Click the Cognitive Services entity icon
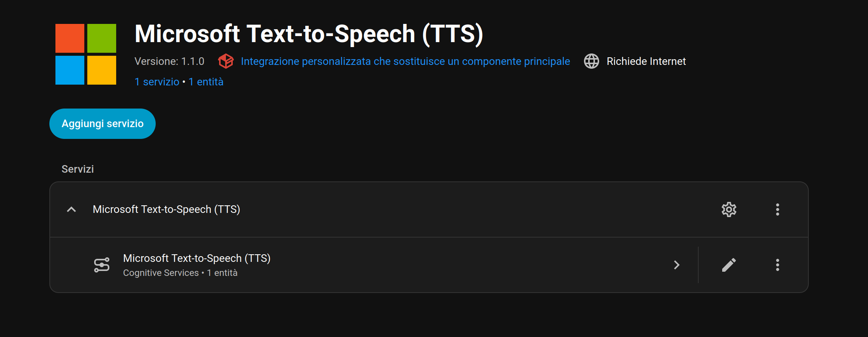This screenshot has height=337, width=868. (x=101, y=265)
